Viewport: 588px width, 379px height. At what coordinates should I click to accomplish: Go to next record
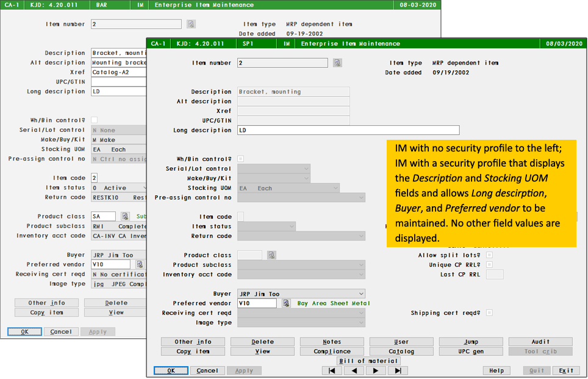tap(376, 370)
